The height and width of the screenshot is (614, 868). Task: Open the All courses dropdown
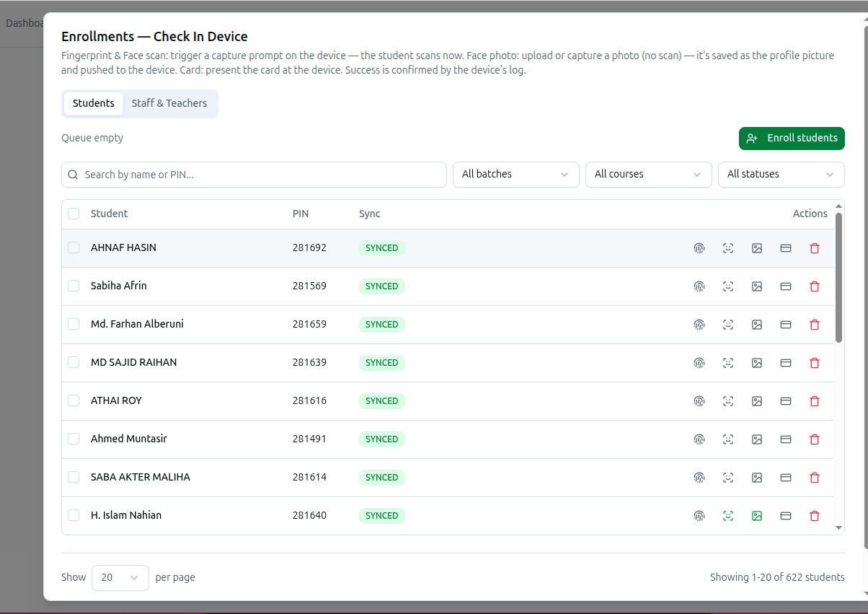(649, 175)
